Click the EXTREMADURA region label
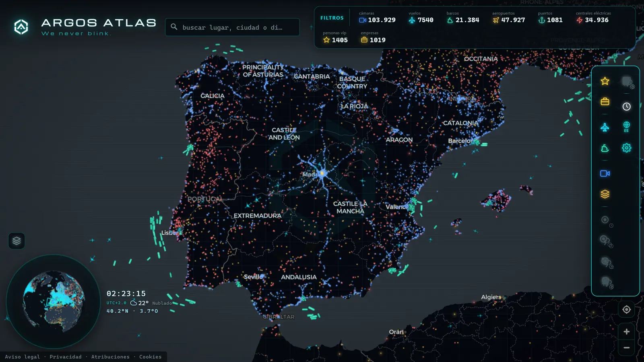This screenshot has width=644, height=362. [258, 216]
